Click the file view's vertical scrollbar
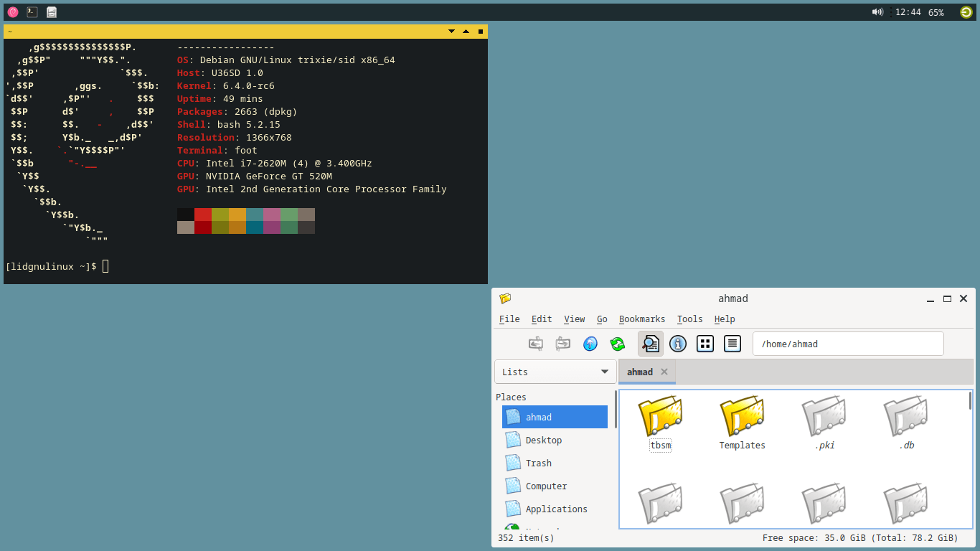Viewport: 980px width, 551px height. tap(971, 400)
